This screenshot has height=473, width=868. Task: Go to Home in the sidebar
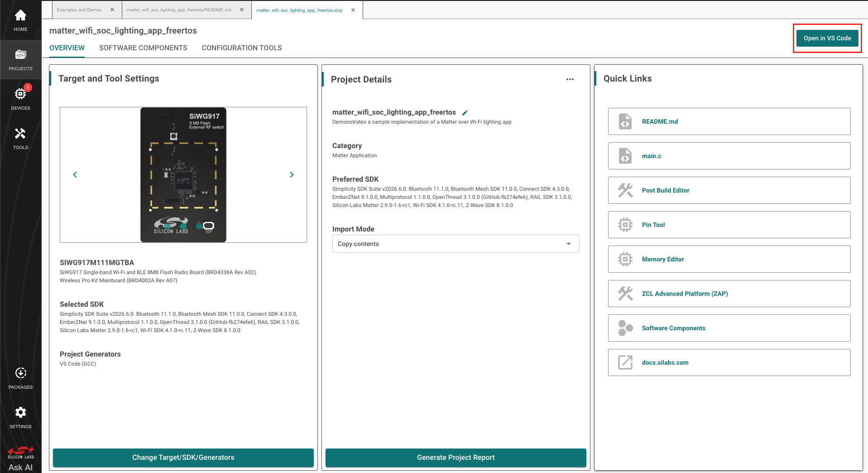coord(20,21)
